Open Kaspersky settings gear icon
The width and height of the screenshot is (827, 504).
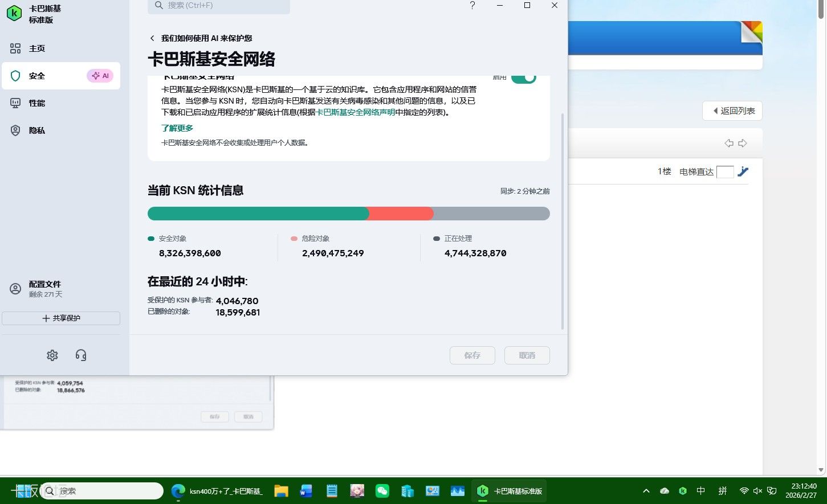pos(52,355)
